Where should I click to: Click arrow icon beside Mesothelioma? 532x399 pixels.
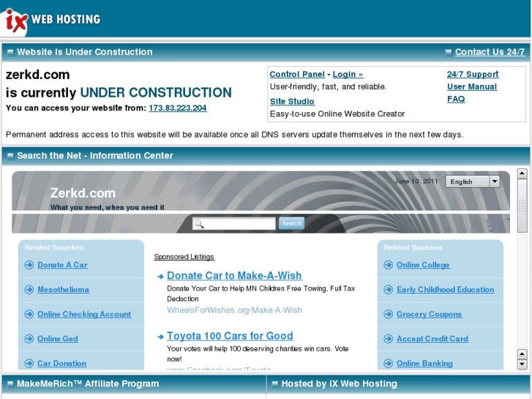[x=29, y=290]
